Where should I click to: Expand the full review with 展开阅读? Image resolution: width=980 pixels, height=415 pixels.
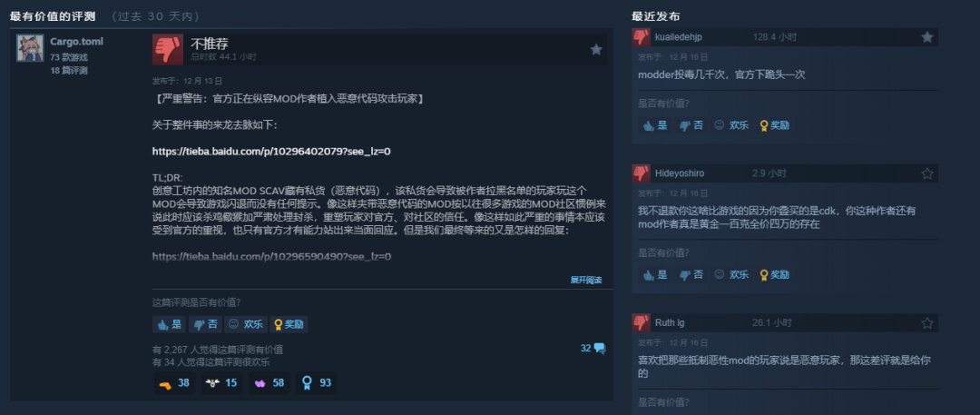(586, 280)
